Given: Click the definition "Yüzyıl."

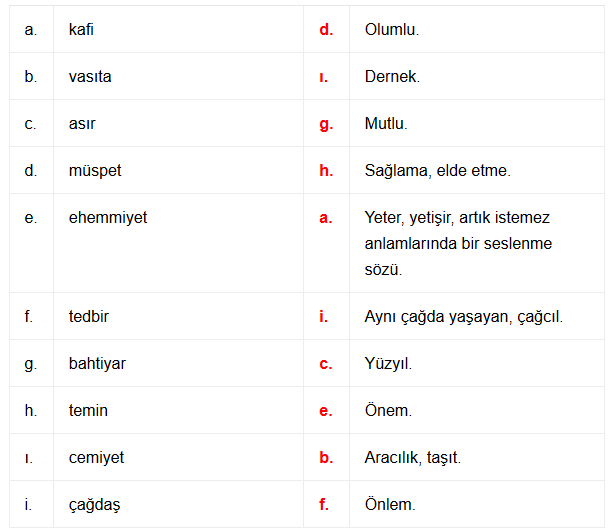Looking at the screenshot, I should coord(388,364).
